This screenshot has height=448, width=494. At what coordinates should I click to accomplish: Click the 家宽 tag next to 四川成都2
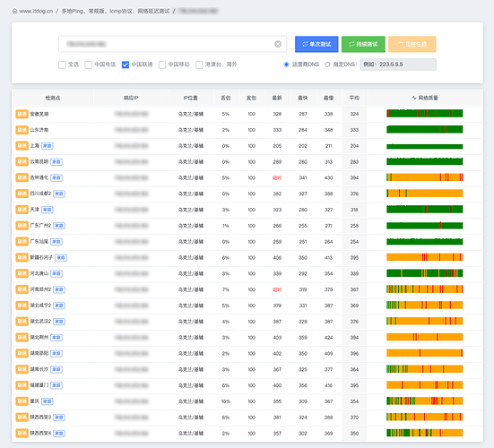tap(59, 194)
